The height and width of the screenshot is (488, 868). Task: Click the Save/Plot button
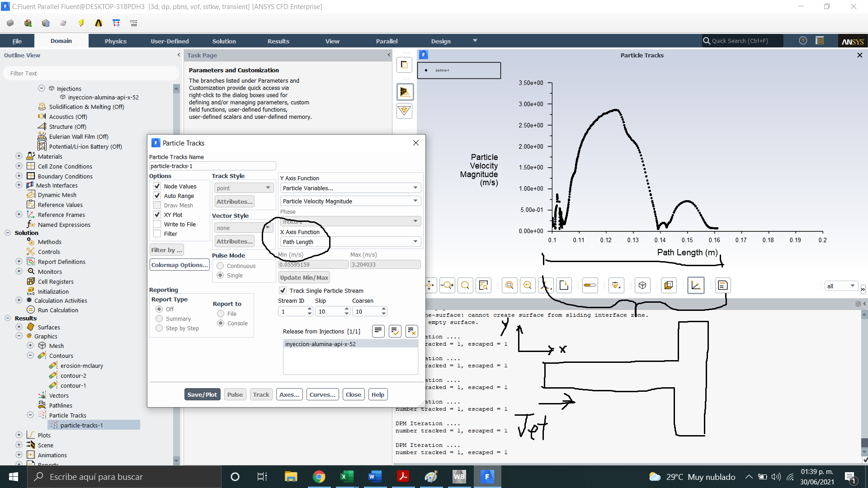[202, 394]
